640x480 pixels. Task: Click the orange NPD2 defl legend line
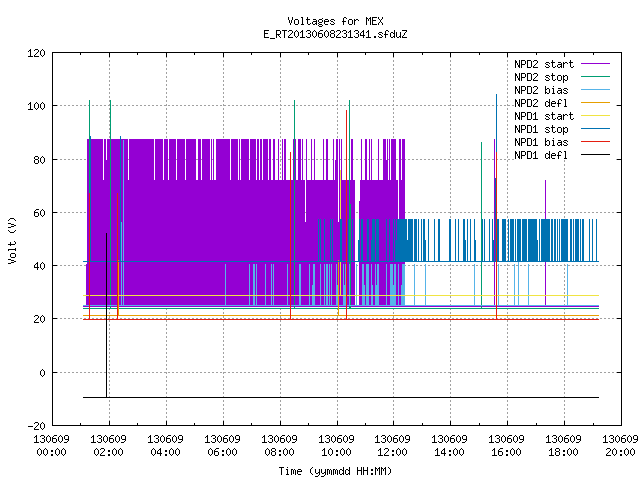click(x=595, y=103)
